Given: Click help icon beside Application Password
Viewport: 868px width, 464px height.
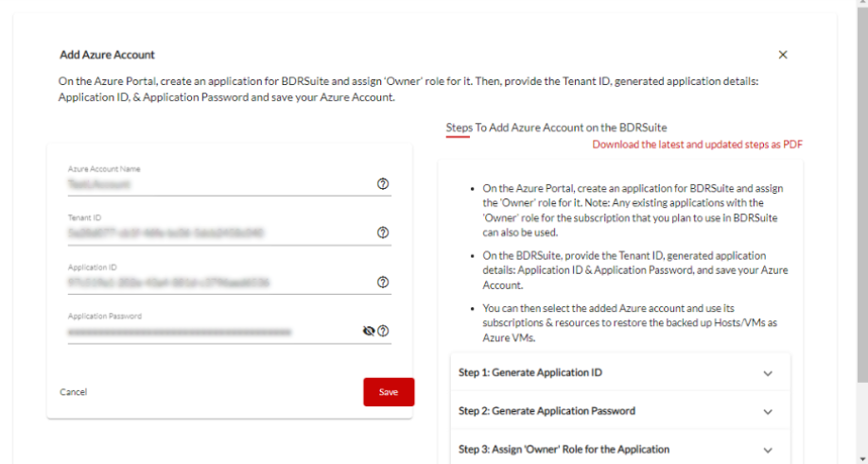Looking at the screenshot, I should [x=383, y=331].
